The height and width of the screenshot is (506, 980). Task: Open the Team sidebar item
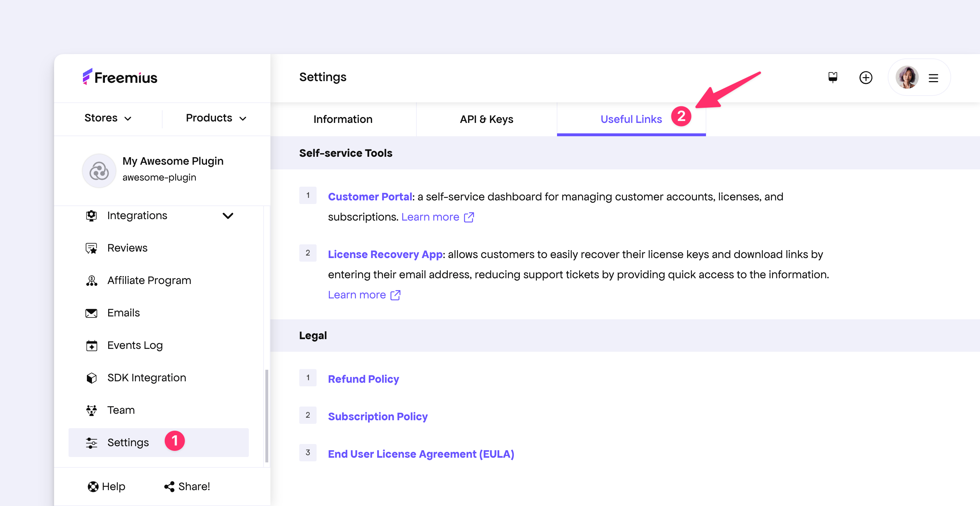tap(120, 410)
